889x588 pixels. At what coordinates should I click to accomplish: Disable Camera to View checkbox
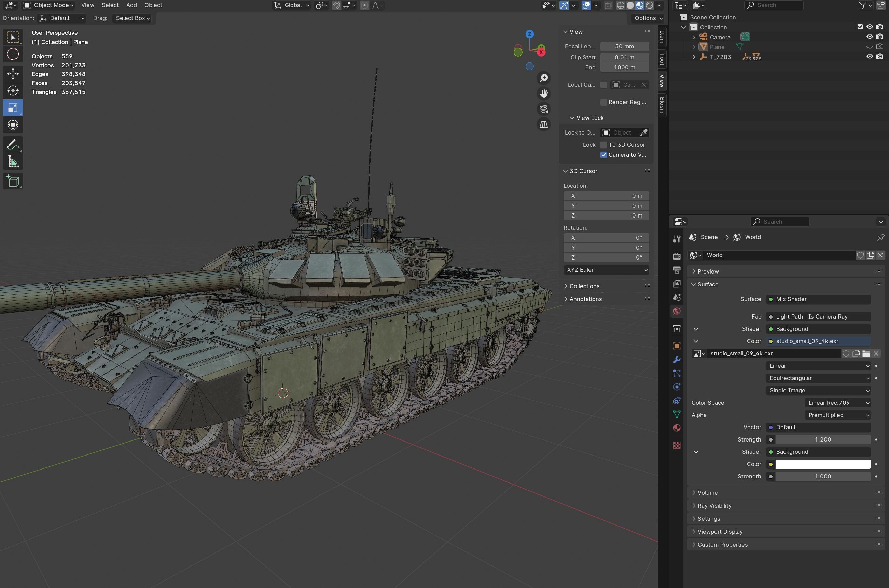click(x=603, y=155)
